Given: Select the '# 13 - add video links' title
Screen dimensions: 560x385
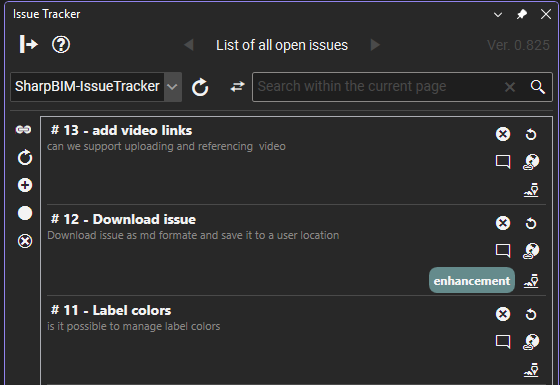Looking at the screenshot, I should click(x=121, y=130).
